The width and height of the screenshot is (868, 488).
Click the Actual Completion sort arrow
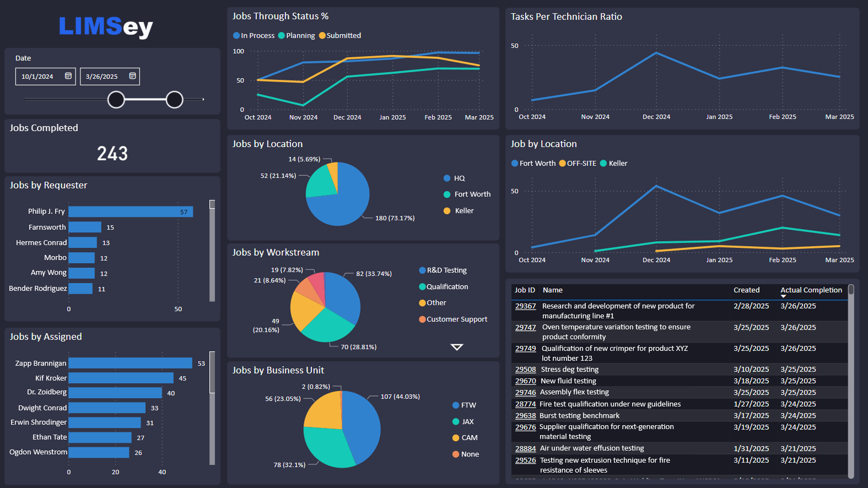pos(783,296)
